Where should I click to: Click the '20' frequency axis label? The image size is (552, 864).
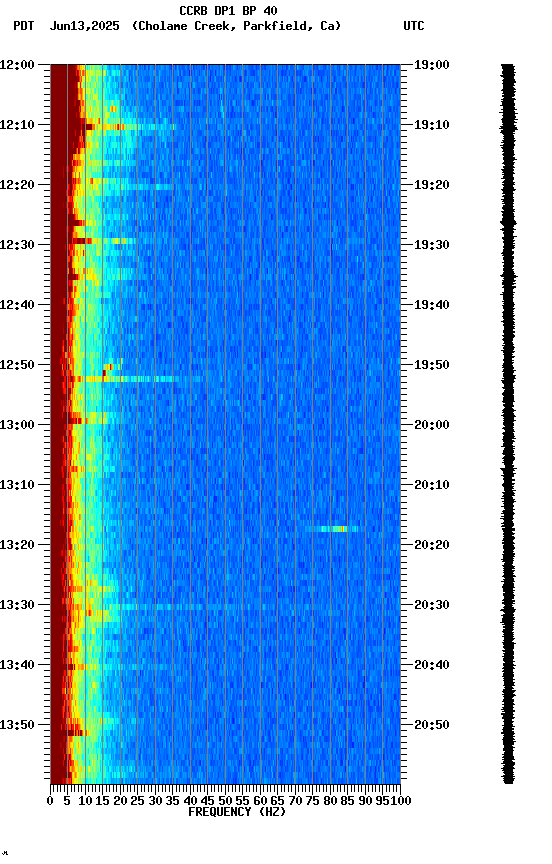[x=120, y=801]
